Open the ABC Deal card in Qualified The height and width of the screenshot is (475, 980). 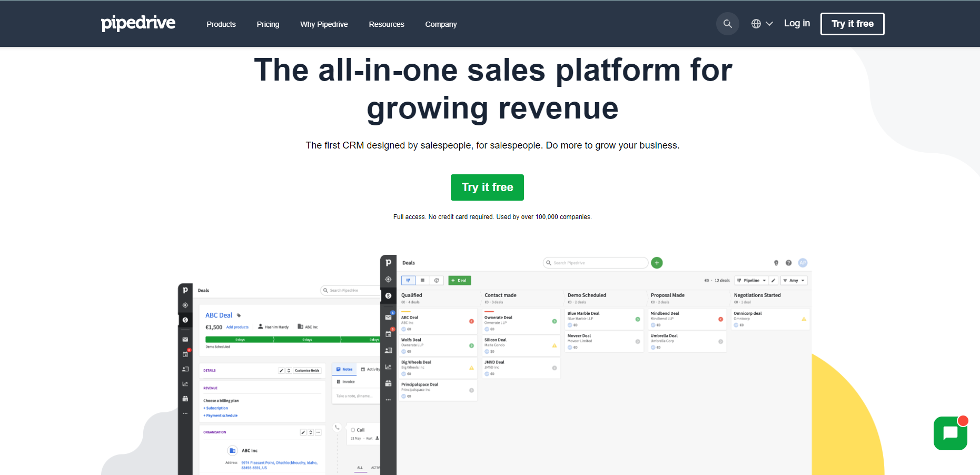pyautogui.click(x=438, y=321)
